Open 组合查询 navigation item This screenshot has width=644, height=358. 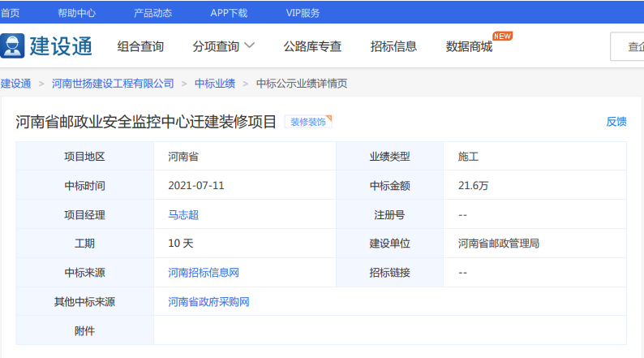click(x=140, y=46)
